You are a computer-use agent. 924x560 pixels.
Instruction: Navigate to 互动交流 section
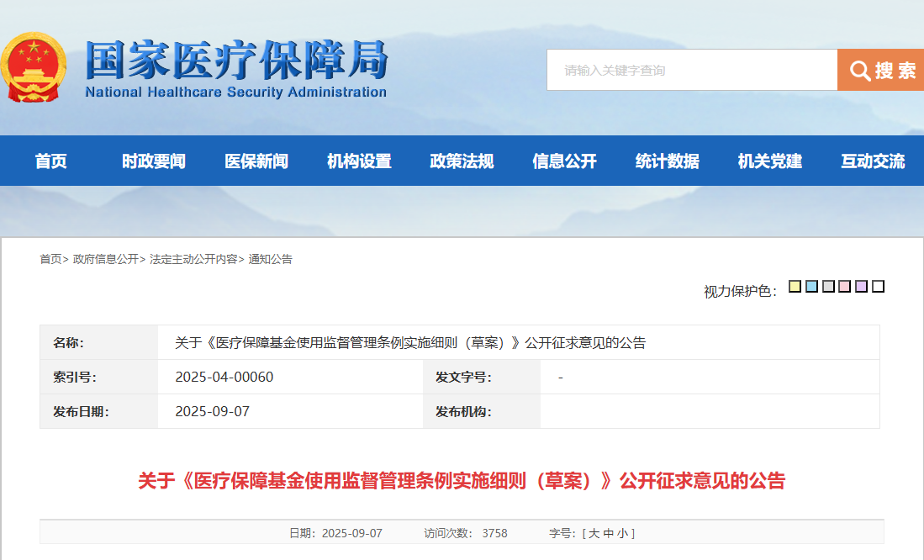872,161
